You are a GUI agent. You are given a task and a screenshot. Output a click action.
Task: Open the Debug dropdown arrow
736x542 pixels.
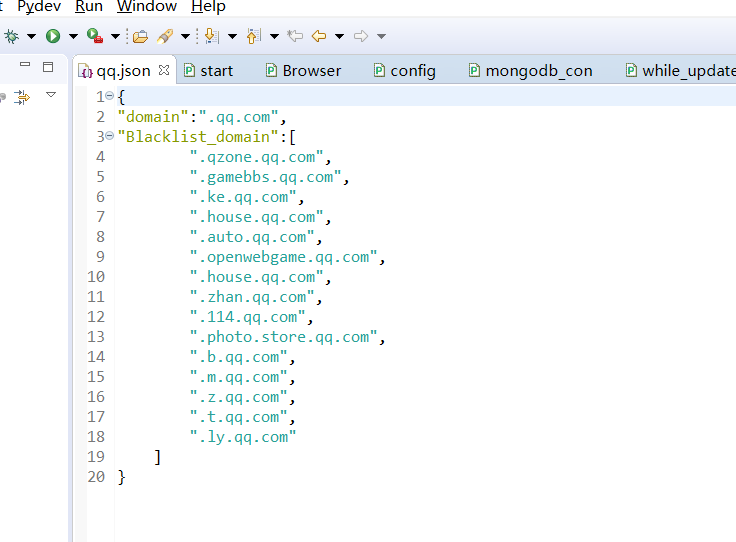tap(31, 36)
